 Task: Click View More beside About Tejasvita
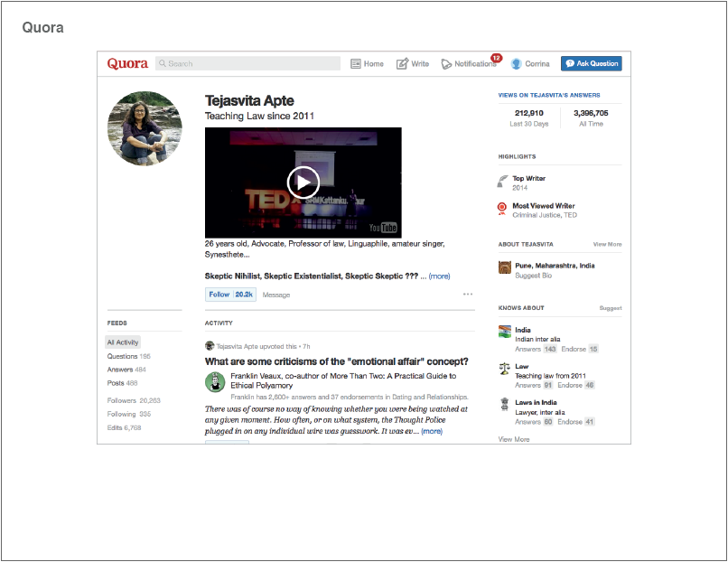[607, 244]
